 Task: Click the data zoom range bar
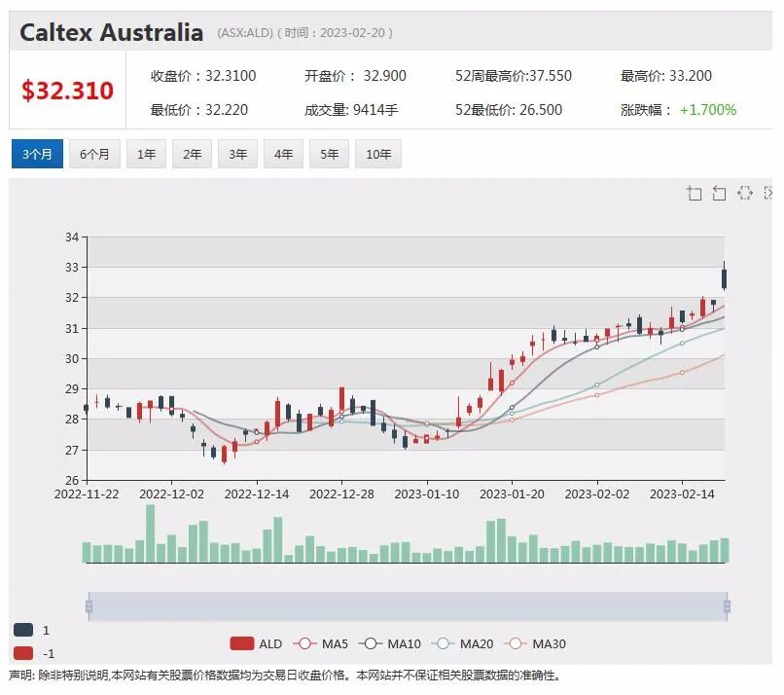click(x=408, y=606)
